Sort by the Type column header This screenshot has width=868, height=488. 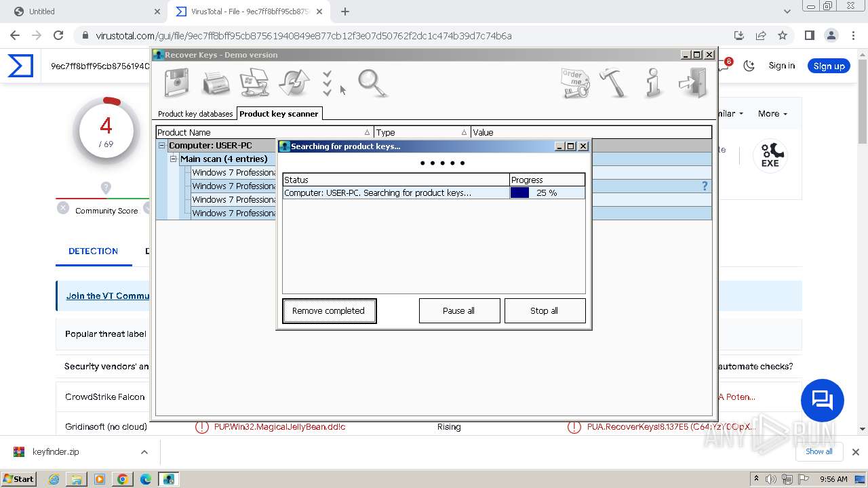point(422,132)
